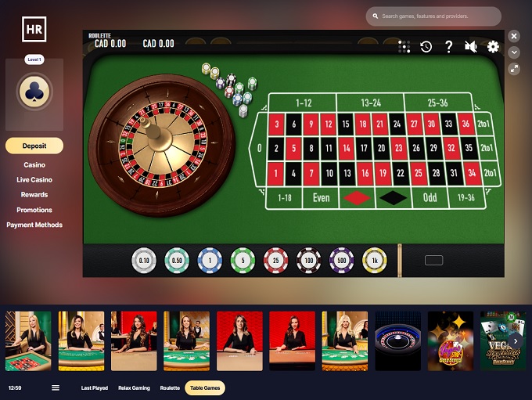The height and width of the screenshot is (400, 532).
Task: Click the search games input field
Action: 433,16
